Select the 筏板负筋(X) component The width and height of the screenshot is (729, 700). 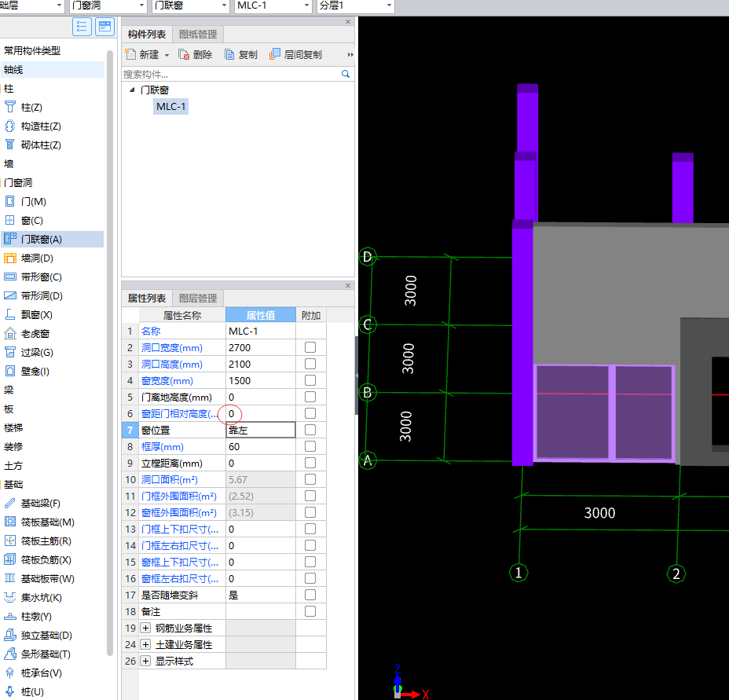click(38, 559)
